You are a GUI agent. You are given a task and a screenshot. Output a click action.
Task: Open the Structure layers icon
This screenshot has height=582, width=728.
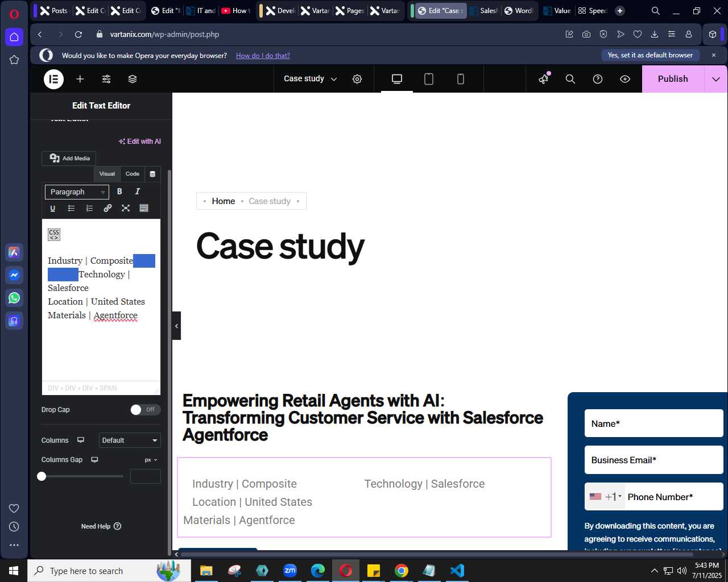tap(133, 79)
